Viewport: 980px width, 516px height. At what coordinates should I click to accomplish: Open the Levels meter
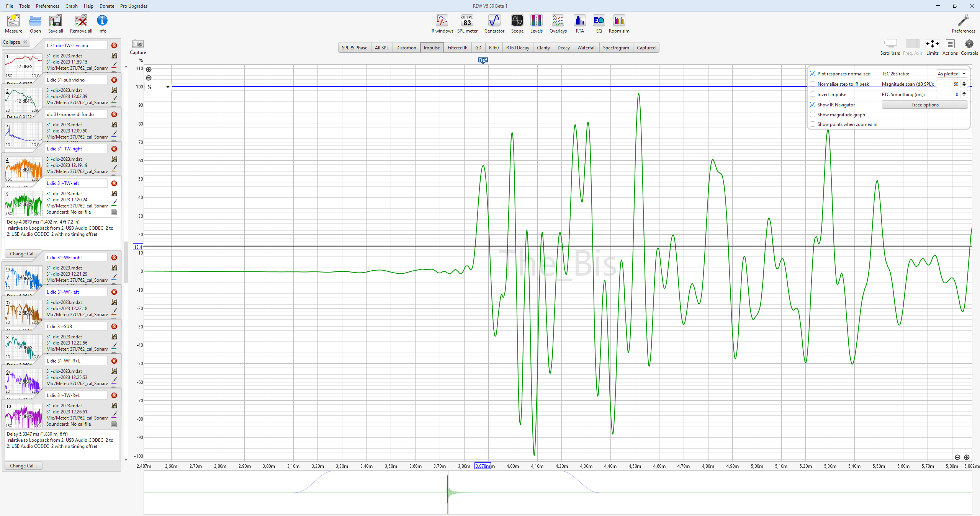coord(536,24)
